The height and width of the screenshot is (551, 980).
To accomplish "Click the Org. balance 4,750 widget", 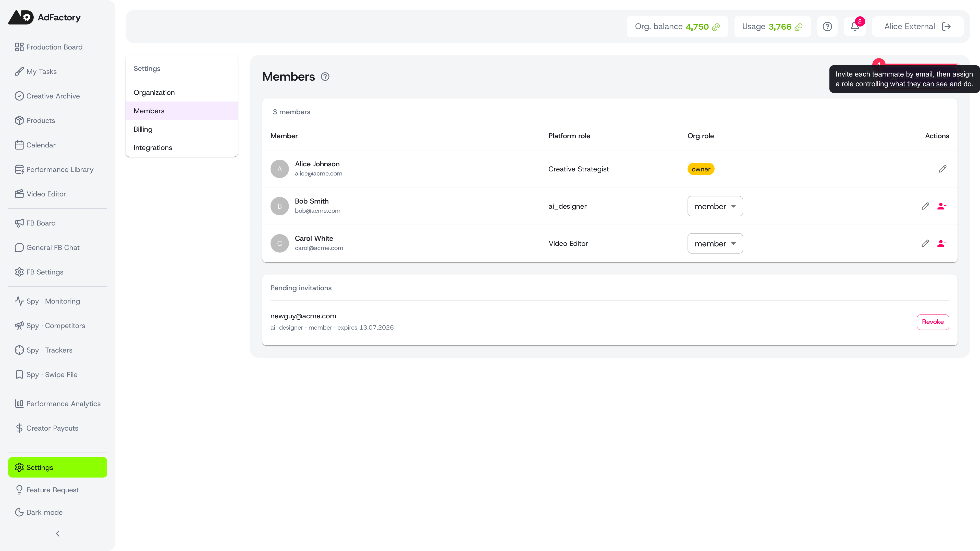I will coord(677,27).
